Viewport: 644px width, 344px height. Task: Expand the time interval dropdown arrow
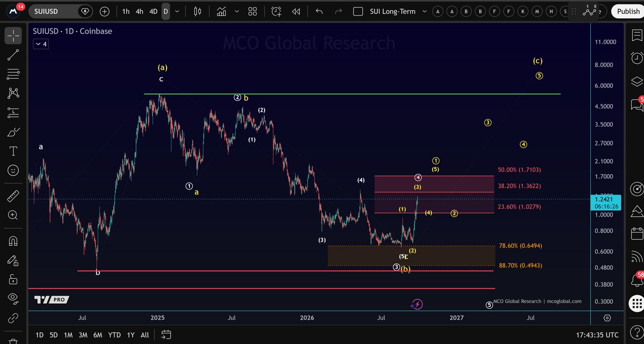pos(177,11)
